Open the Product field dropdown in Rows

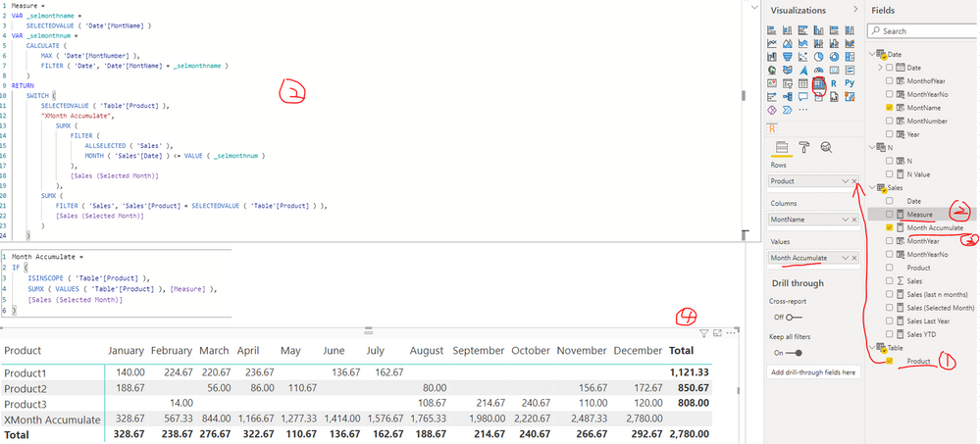tap(845, 180)
